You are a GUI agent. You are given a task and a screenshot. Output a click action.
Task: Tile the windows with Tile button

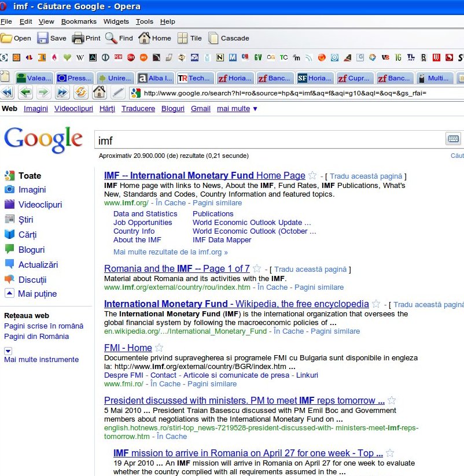(190, 38)
